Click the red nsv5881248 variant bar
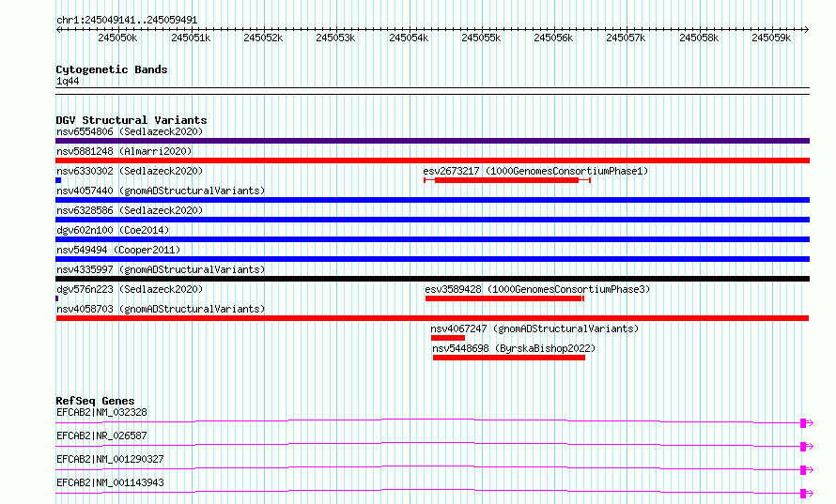The width and height of the screenshot is (836, 504). 432,160
